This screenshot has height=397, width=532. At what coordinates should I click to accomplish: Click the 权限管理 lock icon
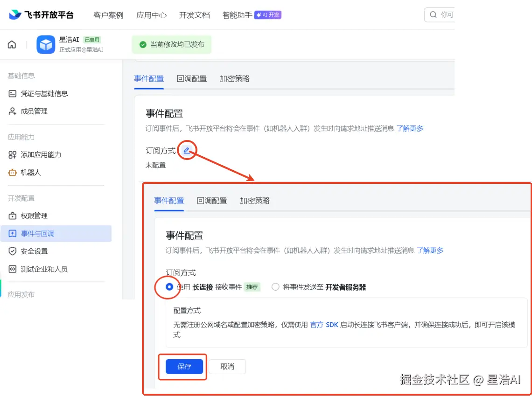pyautogui.click(x=12, y=216)
